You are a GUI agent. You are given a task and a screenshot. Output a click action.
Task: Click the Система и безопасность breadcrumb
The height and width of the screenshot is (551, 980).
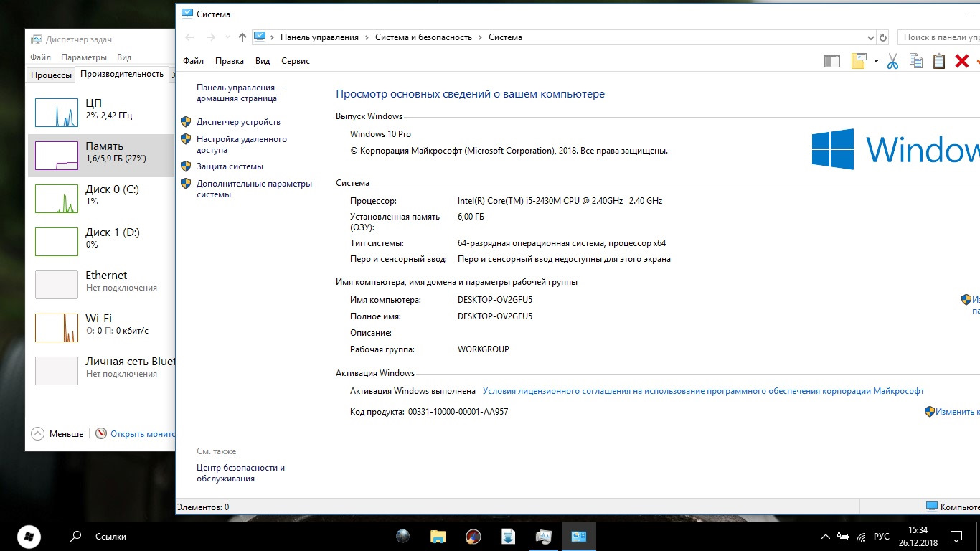click(423, 37)
